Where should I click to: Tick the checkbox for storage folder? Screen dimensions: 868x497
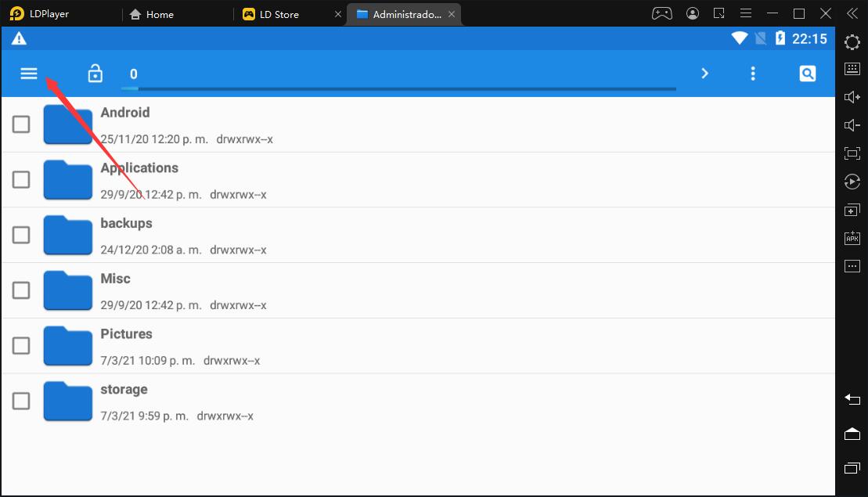click(x=21, y=401)
